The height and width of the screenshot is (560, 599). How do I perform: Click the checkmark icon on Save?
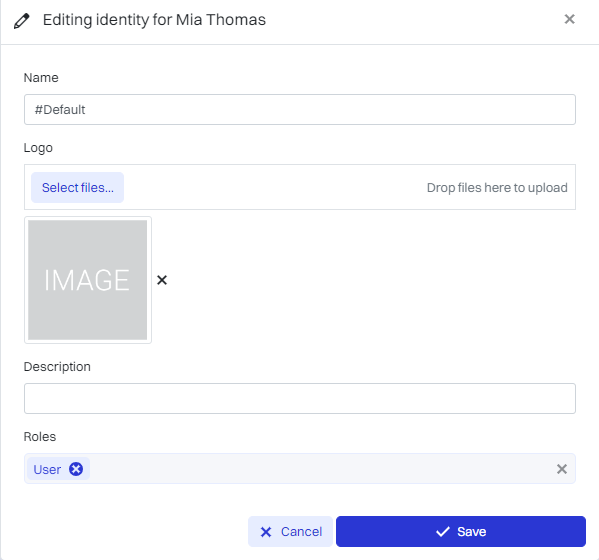tap(443, 532)
